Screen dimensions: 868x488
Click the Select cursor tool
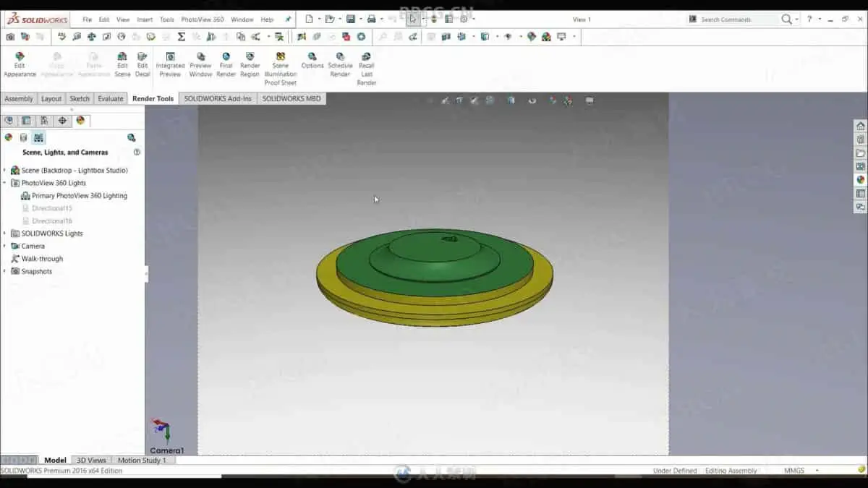pos(412,20)
